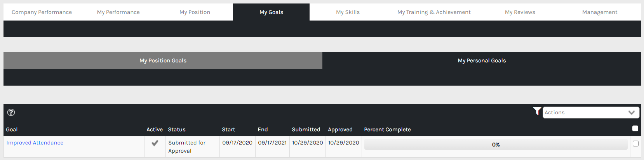Sort by the Status column header

point(177,129)
